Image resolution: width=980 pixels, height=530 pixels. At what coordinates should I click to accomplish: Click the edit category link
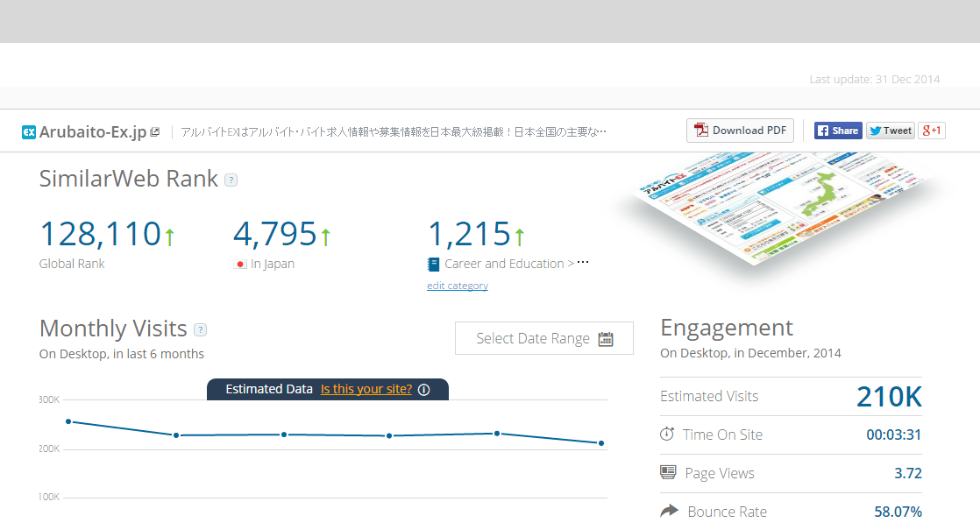[458, 286]
